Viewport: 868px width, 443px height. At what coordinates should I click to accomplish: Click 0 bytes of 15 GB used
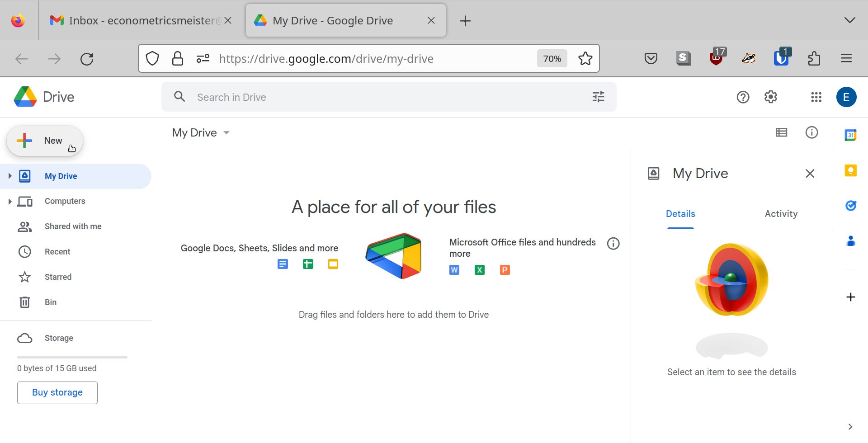(x=57, y=368)
